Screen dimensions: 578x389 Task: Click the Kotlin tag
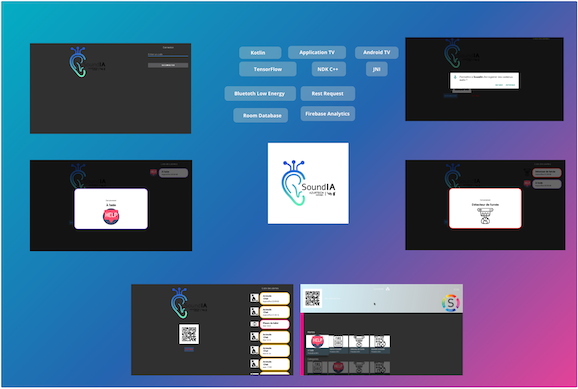(260, 53)
